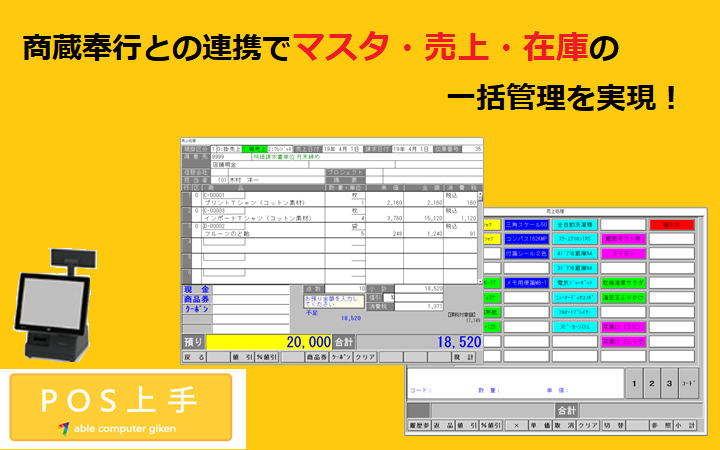Image resolution: width=720 pixels, height=450 pixels.
Task: Tap the 海苔玉ふりかけ product button
Action: click(x=624, y=298)
